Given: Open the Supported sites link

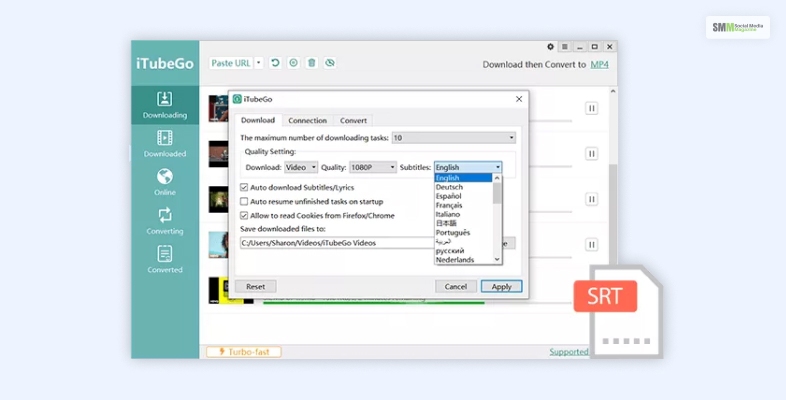Looking at the screenshot, I should (x=569, y=352).
